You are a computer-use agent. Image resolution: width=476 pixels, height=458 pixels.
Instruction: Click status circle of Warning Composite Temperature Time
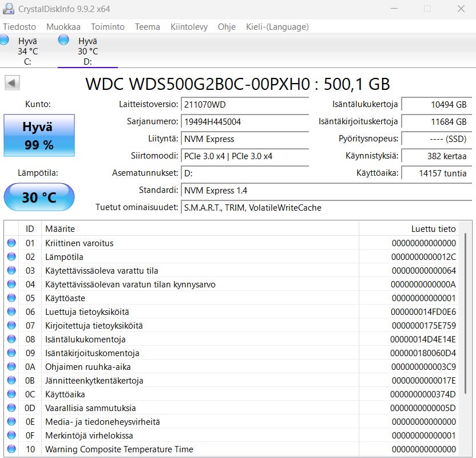coord(11,449)
